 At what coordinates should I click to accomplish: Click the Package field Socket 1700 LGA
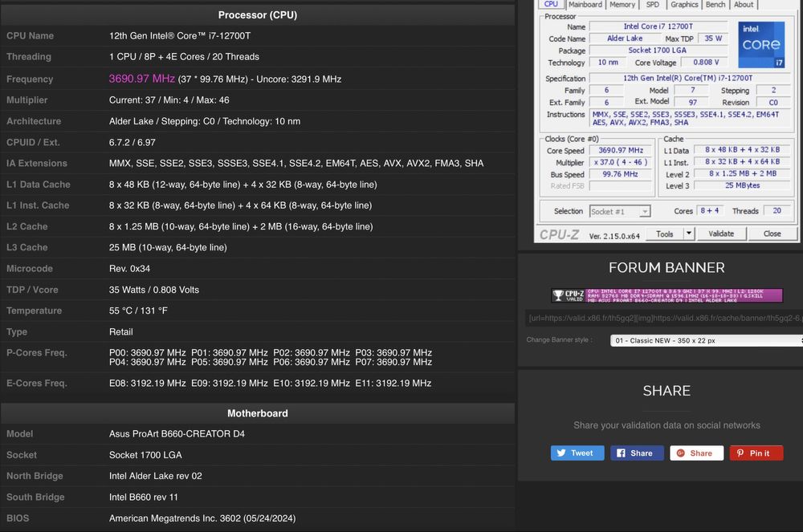[x=658, y=50]
